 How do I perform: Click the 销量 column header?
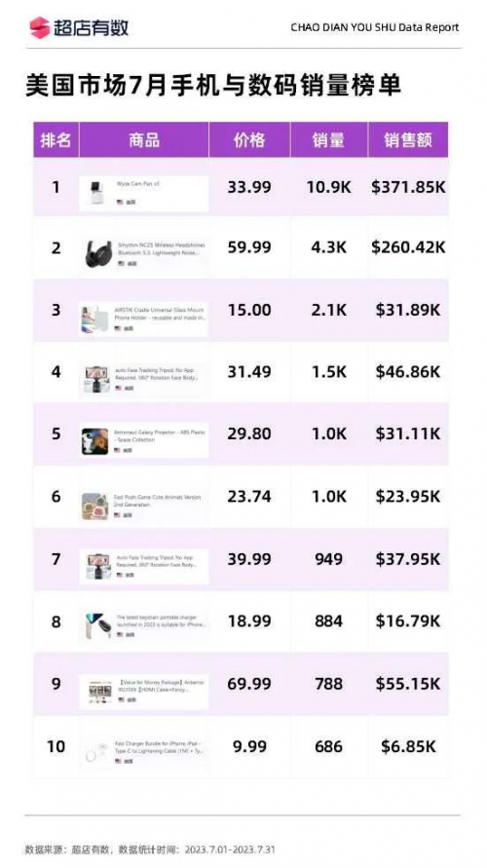329,140
